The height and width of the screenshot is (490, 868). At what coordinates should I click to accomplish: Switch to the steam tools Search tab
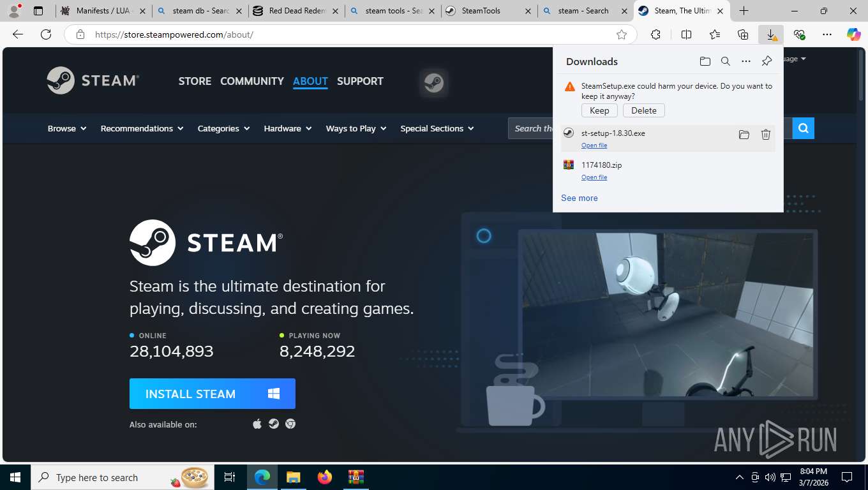point(393,11)
